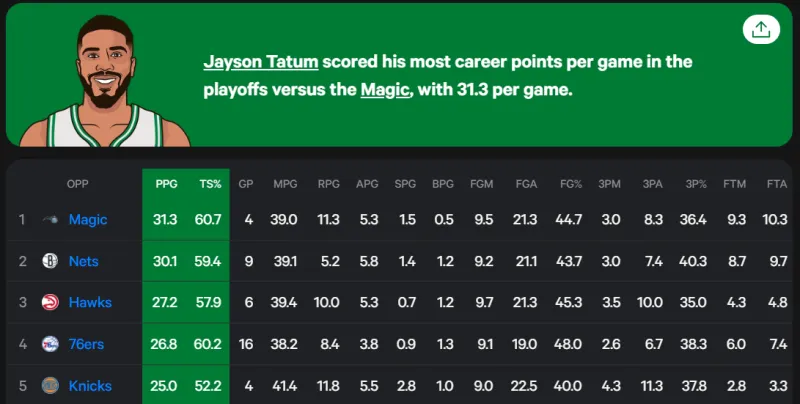Click the Nets team logo icon
The height and width of the screenshot is (404, 800).
pos(51,261)
